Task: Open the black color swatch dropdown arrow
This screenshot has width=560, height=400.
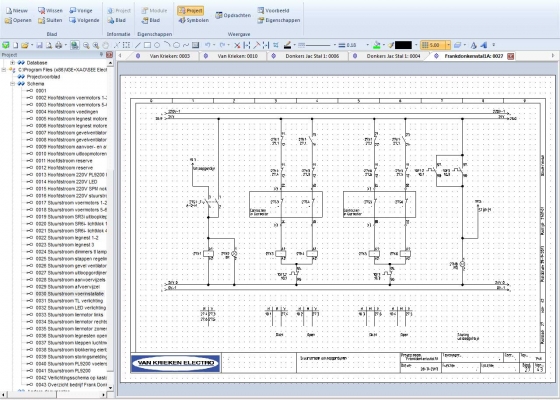Action: click(x=415, y=45)
